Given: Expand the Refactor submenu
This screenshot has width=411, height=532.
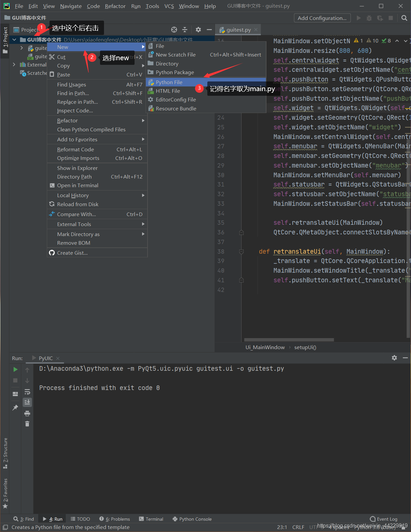Looking at the screenshot, I should [97, 121].
